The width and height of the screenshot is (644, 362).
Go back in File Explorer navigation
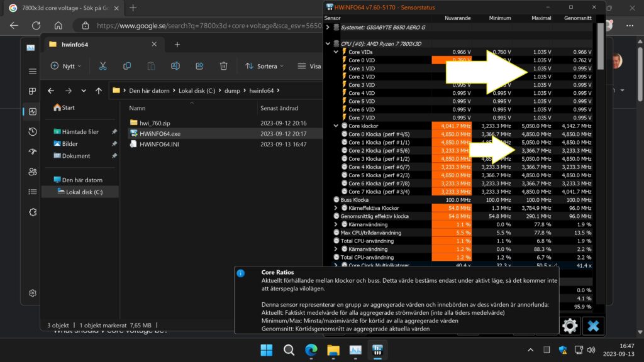coord(51,90)
